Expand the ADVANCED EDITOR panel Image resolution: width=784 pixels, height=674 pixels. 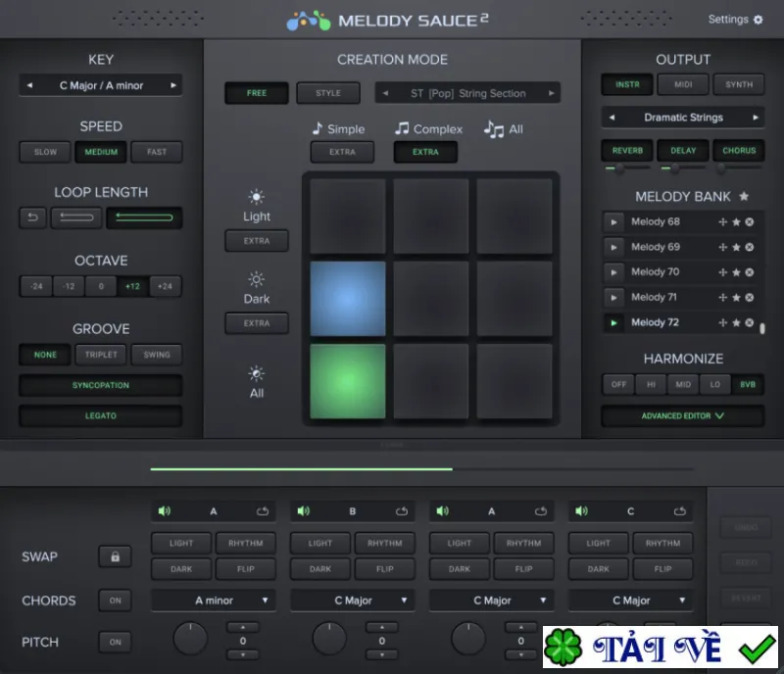[x=682, y=415]
